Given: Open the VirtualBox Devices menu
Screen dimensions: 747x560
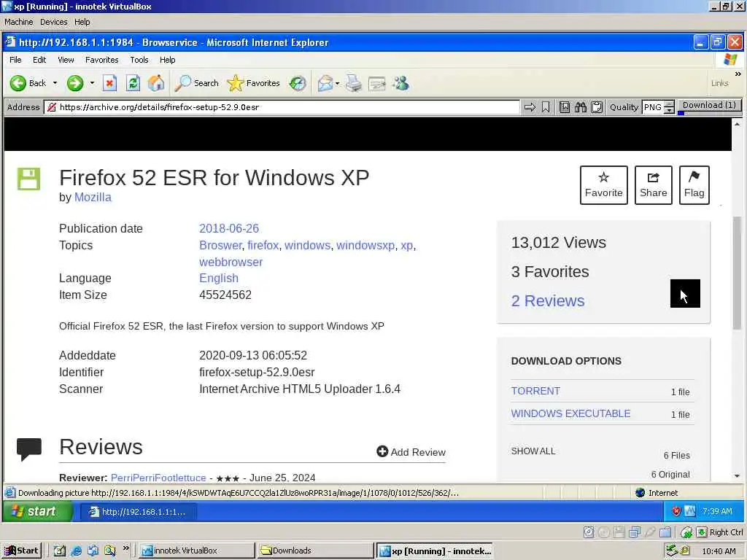Looking at the screenshot, I should (x=53, y=22).
